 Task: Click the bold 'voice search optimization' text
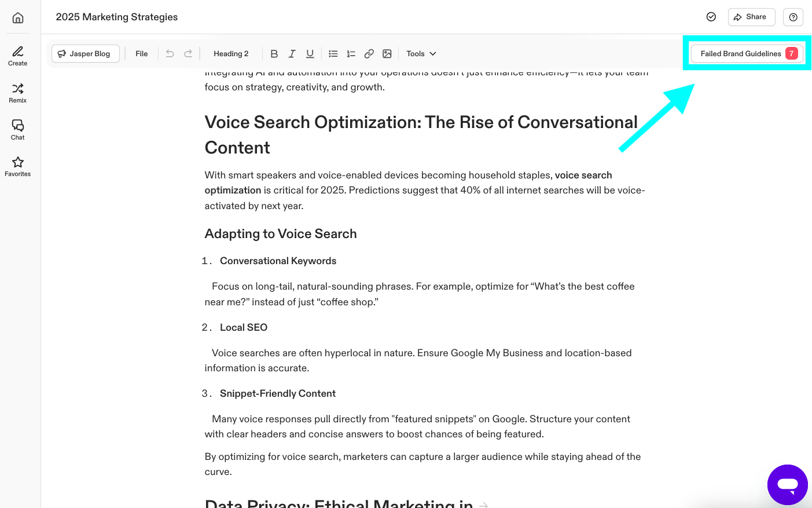tap(408, 182)
